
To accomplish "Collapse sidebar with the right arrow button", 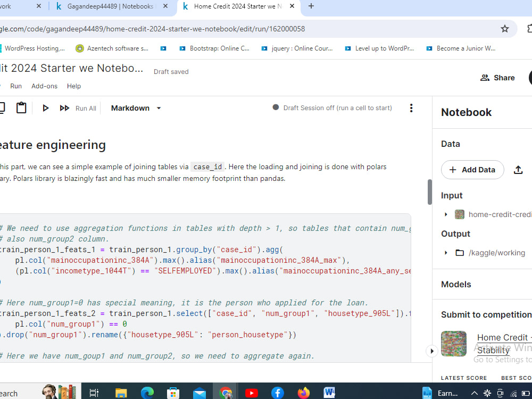I will pyautogui.click(x=431, y=351).
